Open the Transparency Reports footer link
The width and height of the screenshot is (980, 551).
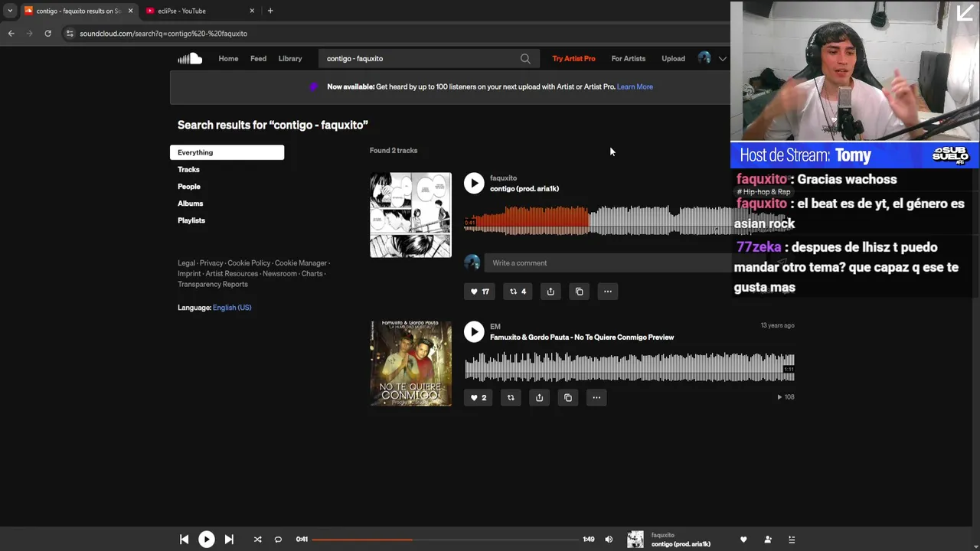coord(213,284)
